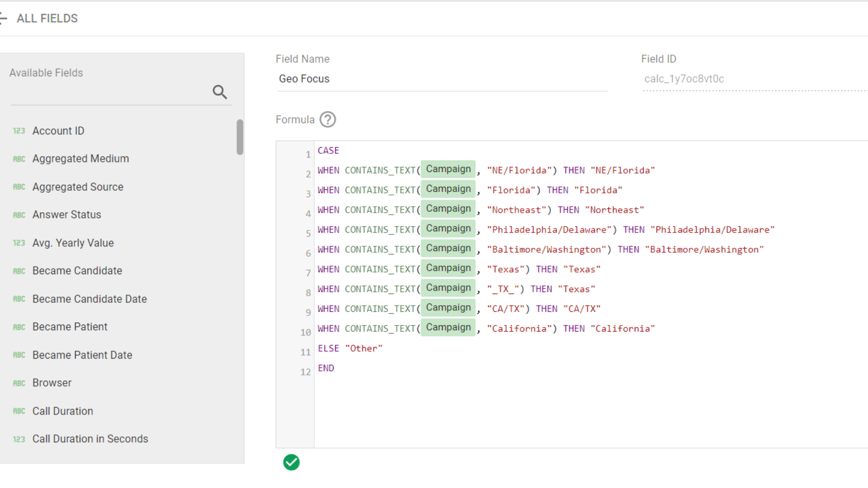
Task: Select the Avg. Yearly Value field
Action: pyautogui.click(x=73, y=243)
